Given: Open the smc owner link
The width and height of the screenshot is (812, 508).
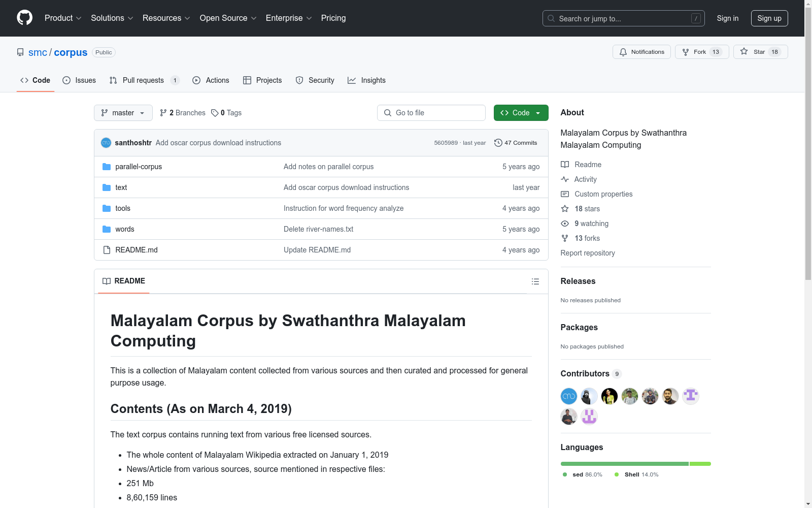Looking at the screenshot, I should pyautogui.click(x=38, y=52).
